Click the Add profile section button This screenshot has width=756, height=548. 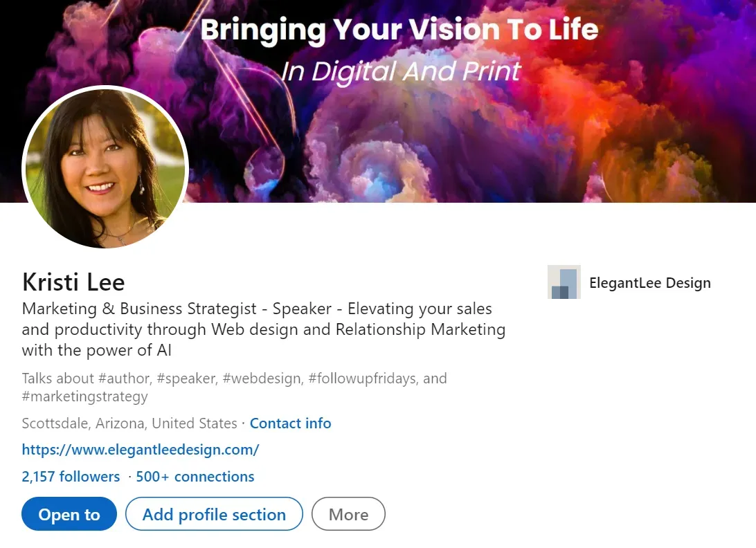[x=214, y=514]
